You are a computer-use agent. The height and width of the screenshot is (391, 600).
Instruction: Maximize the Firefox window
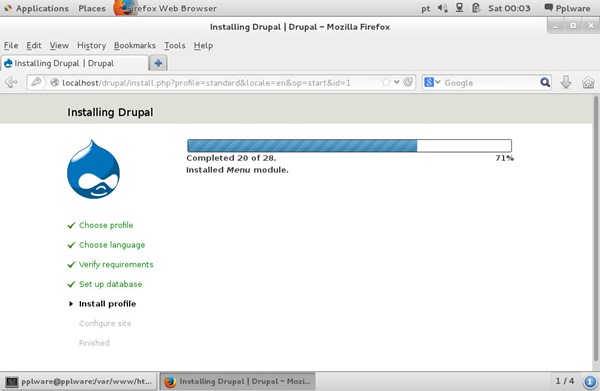pos(573,26)
